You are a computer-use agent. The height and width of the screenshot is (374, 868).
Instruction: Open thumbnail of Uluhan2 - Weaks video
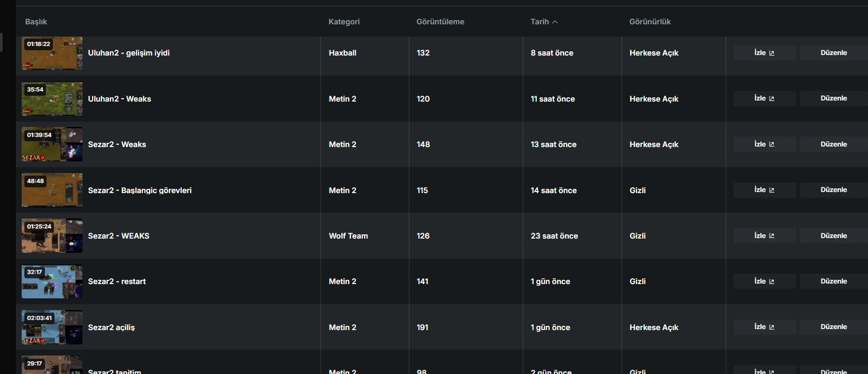(x=52, y=99)
